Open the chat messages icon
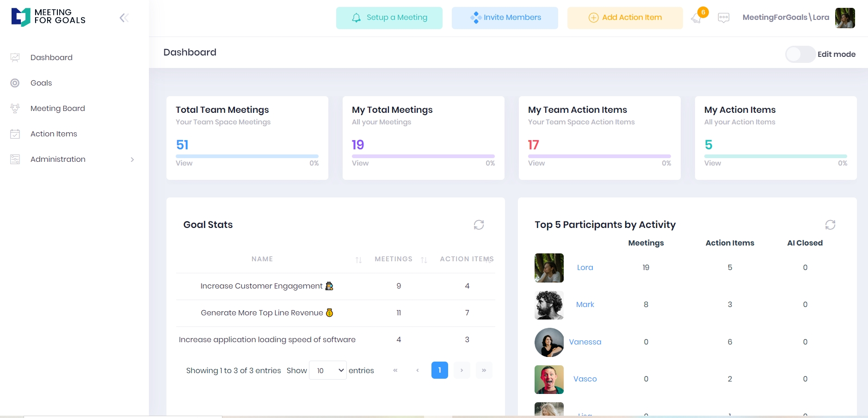Screen dimensions: 868x418 click(723, 18)
